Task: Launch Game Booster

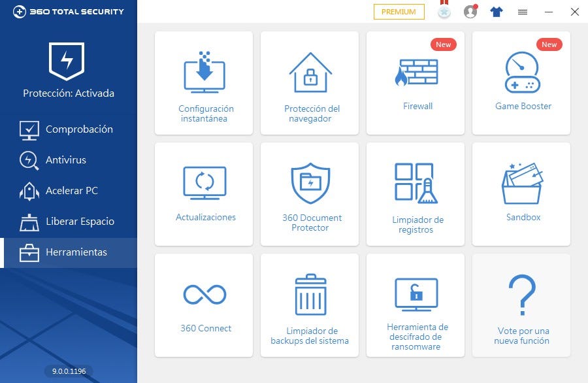Action: click(521, 82)
